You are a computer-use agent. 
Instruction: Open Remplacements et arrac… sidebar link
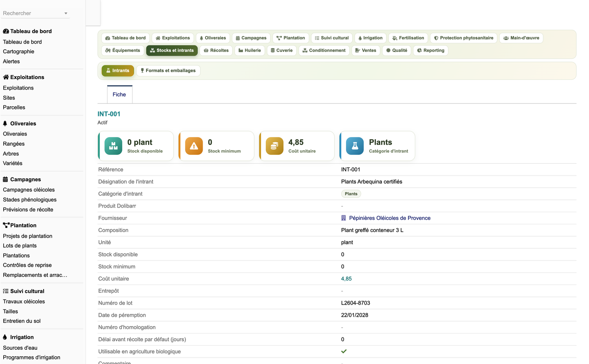click(35, 275)
